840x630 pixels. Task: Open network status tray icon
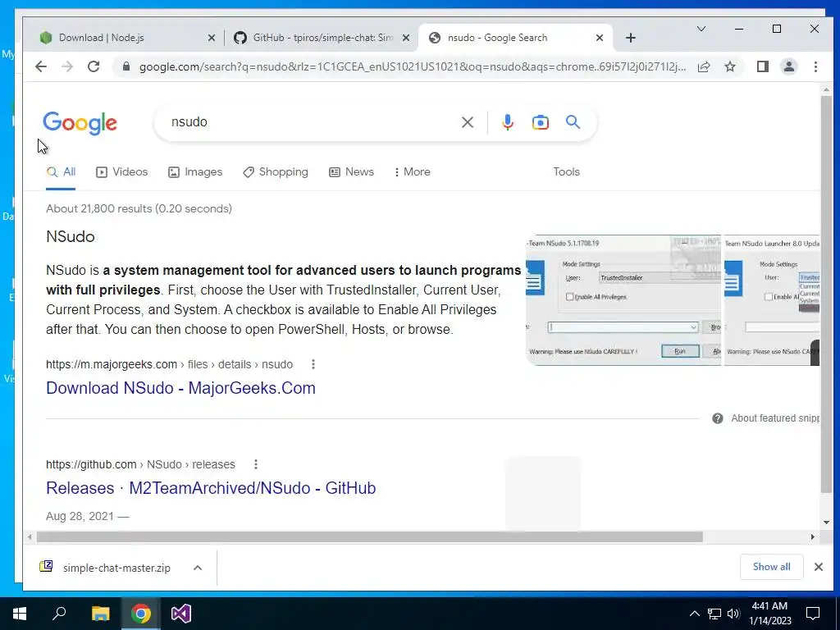(x=714, y=614)
